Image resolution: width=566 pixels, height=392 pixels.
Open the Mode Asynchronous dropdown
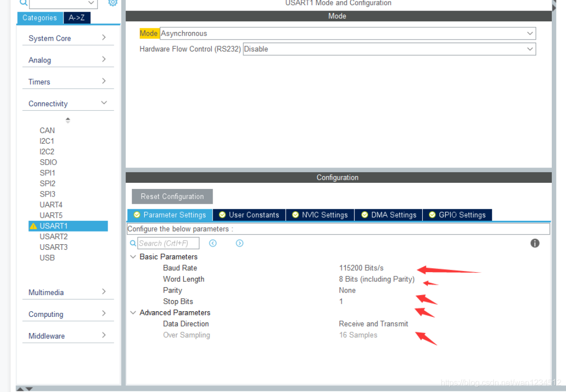pyautogui.click(x=530, y=34)
